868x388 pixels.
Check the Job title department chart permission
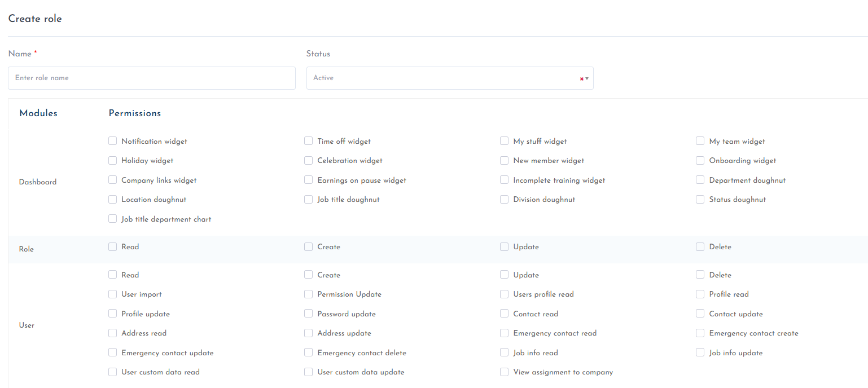point(112,219)
